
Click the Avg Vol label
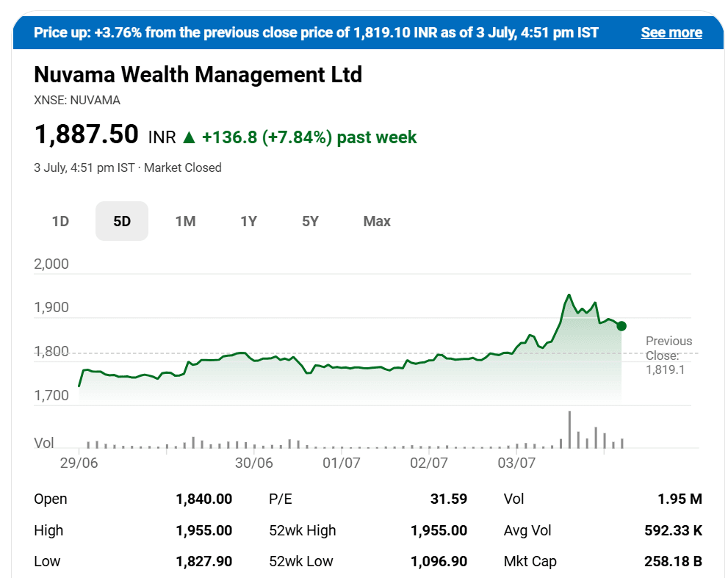point(527,530)
